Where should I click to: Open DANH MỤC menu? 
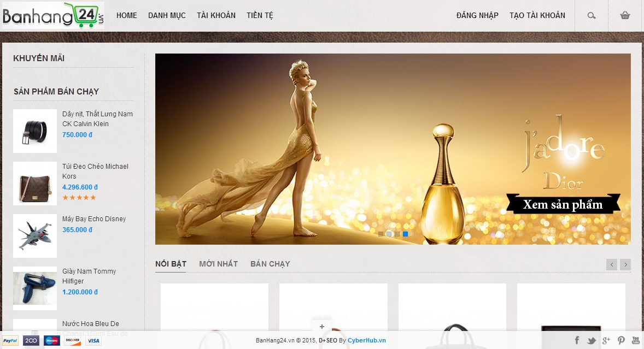[167, 16]
